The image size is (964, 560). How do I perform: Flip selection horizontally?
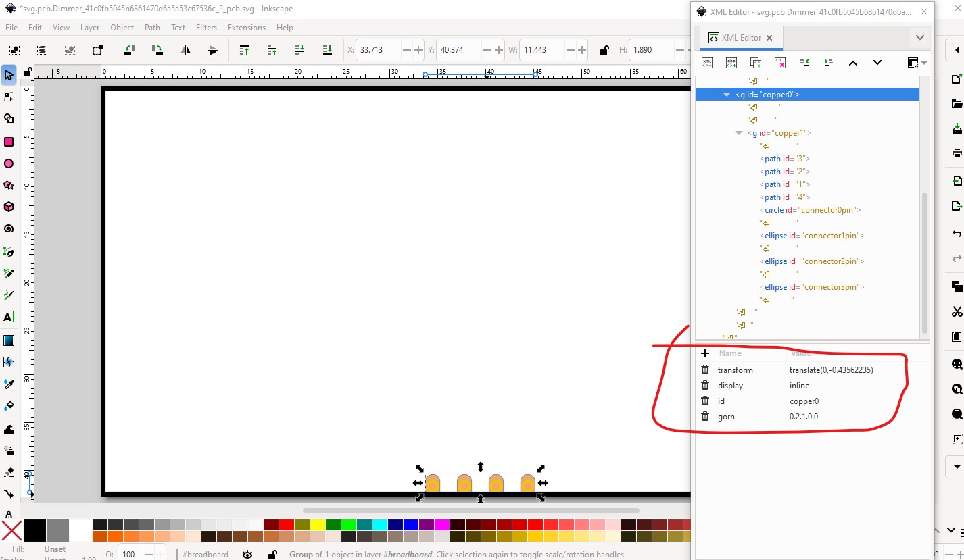185,50
